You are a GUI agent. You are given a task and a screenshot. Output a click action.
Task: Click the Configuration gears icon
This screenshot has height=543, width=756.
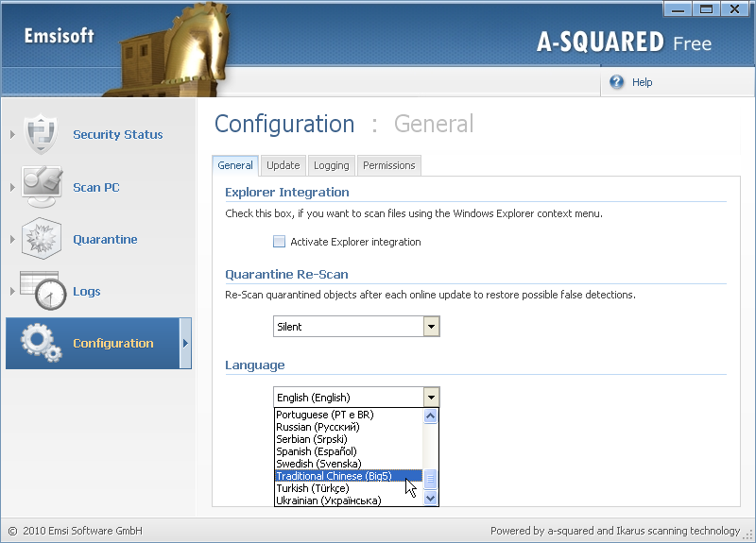tap(42, 343)
